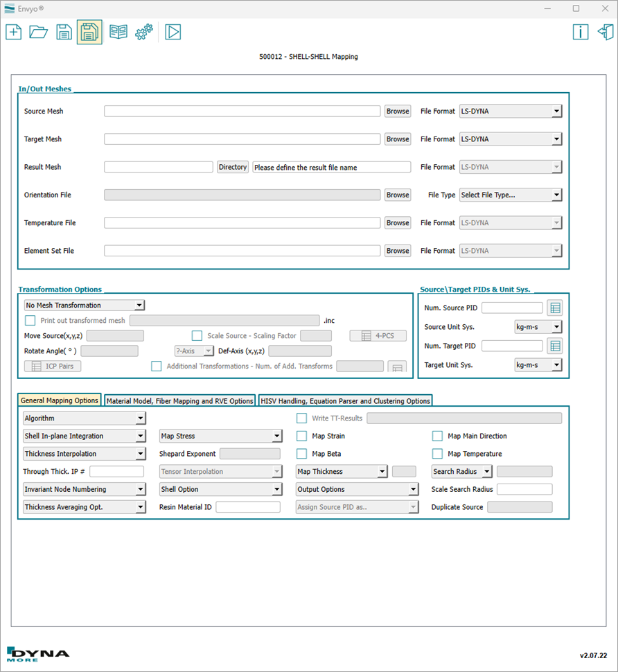Open a file via folder icon
618x672 pixels.
(39, 32)
